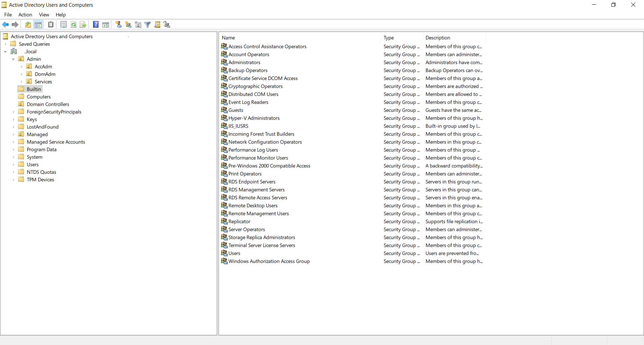
Task: Click the Find objects magnifier icon
Action: (157, 24)
